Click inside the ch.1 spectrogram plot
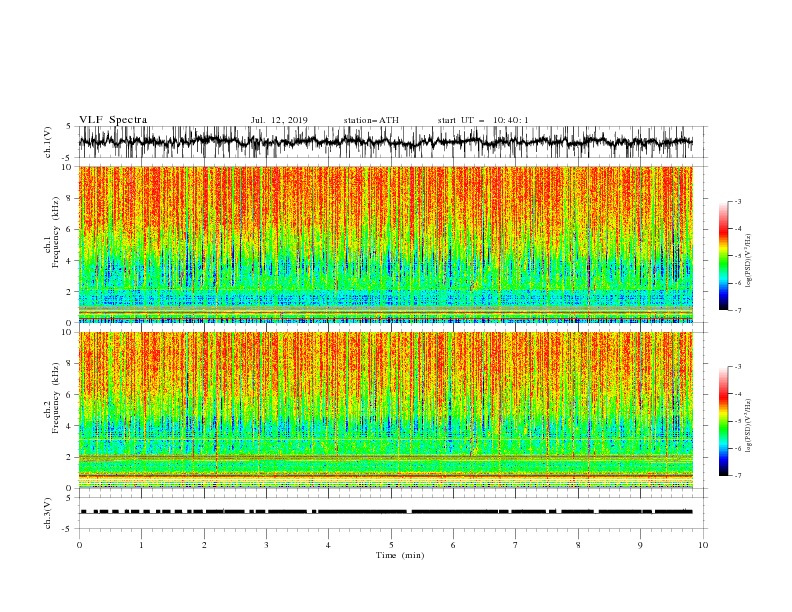792x612 pixels. click(386, 244)
